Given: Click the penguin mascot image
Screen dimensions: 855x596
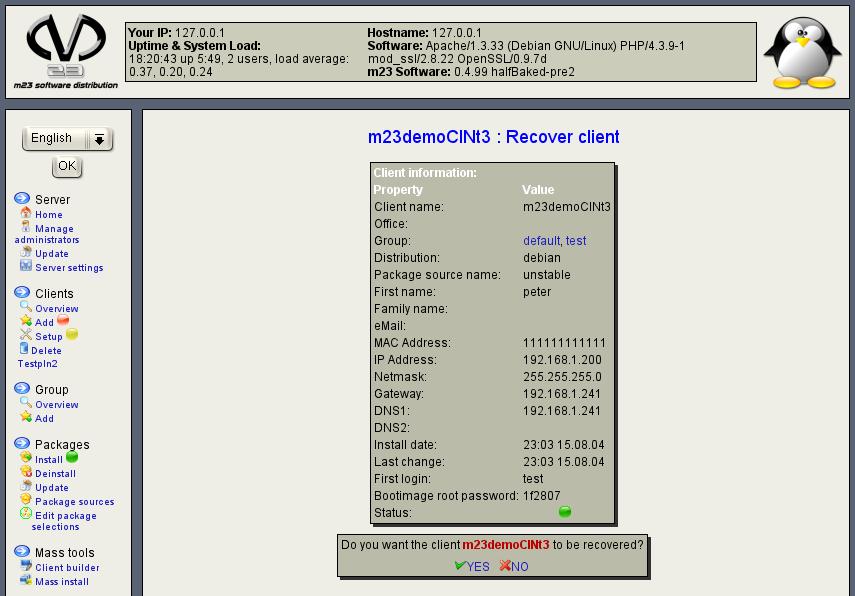Looking at the screenshot, I should (802, 54).
